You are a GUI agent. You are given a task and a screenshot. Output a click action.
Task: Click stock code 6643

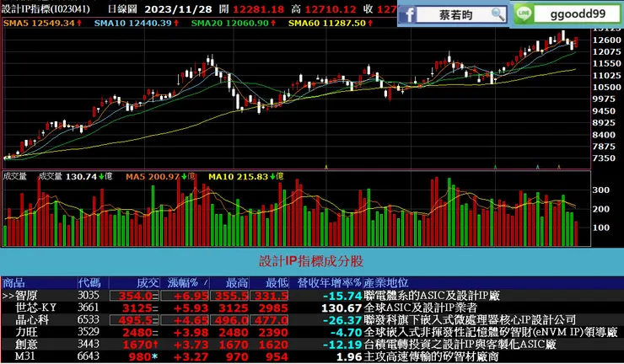coord(88,356)
